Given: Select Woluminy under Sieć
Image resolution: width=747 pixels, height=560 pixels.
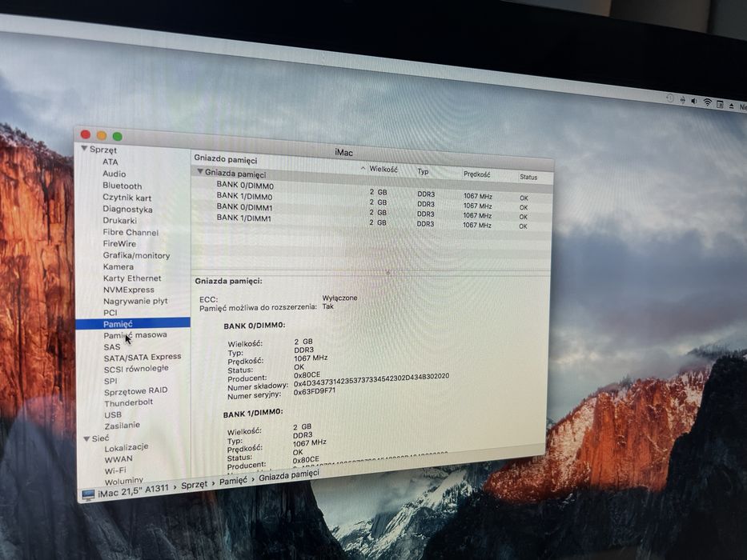Looking at the screenshot, I should [x=124, y=481].
